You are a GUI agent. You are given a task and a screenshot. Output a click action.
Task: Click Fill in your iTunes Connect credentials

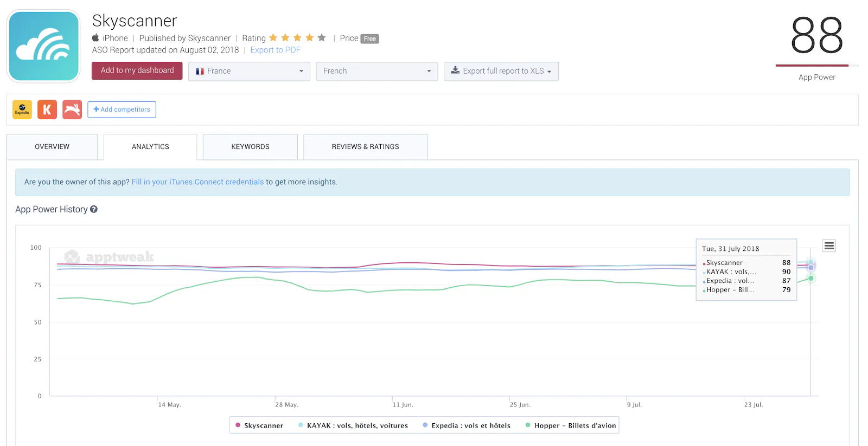pyautogui.click(x=197, y=182)
